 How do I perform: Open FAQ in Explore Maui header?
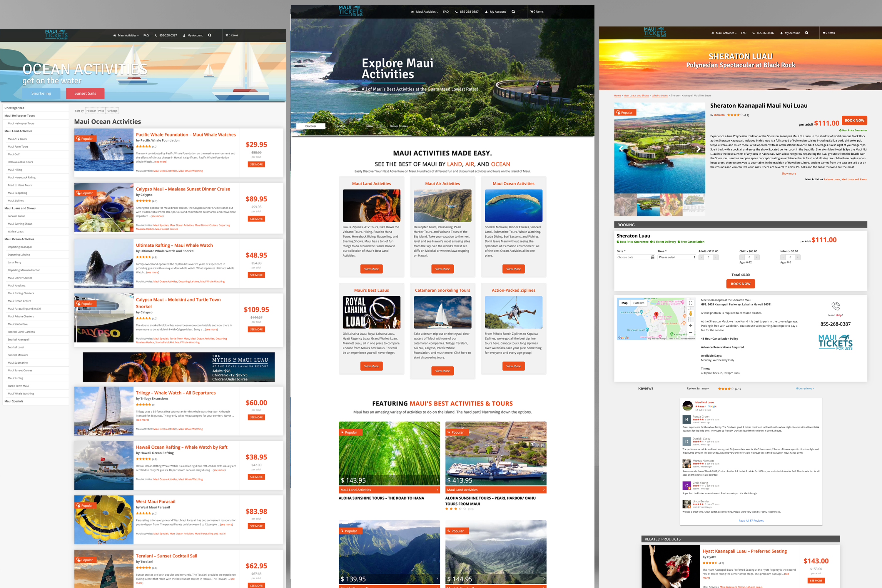[446, 12]
